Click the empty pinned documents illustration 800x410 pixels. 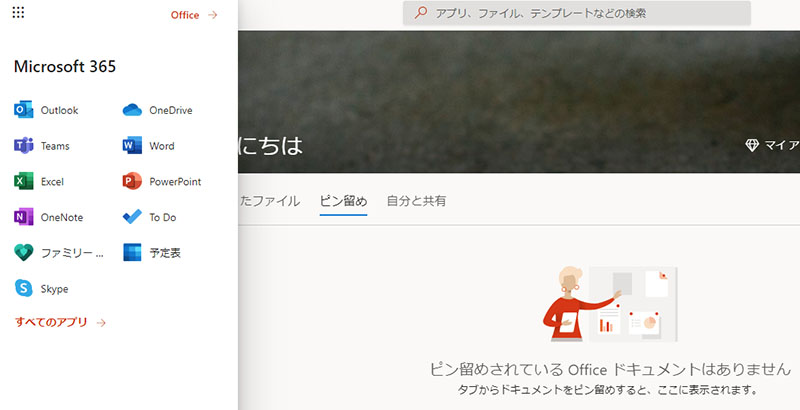[610, 304]
